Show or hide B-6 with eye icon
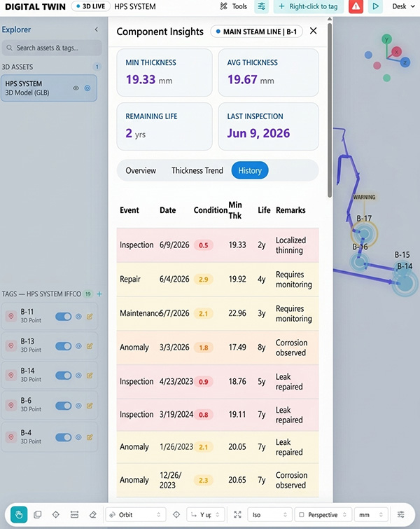Viewport: 420px width, 529px height. 78,406
